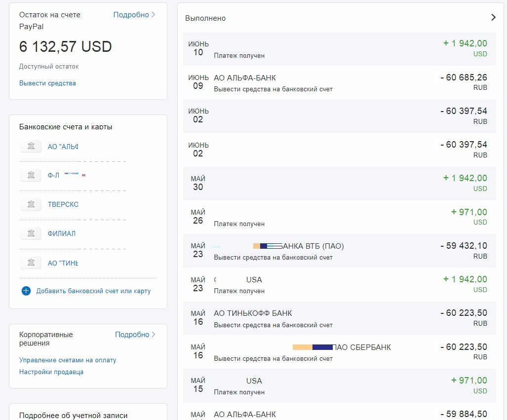507x420 pixels.
Task: Click the 6 132,57 USD balance amount
Action: coord(65,46)
